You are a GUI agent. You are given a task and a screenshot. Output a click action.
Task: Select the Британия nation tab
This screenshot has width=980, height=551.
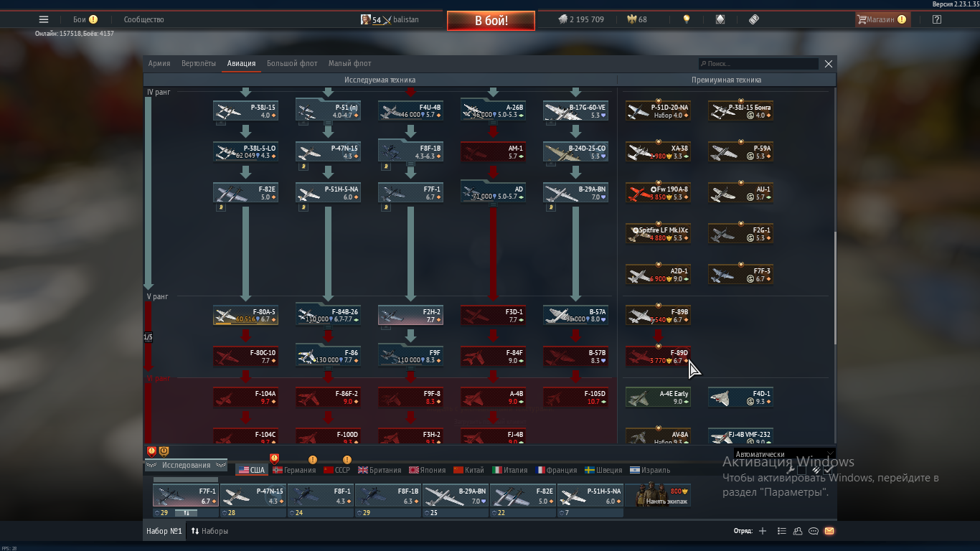(380, 470)
